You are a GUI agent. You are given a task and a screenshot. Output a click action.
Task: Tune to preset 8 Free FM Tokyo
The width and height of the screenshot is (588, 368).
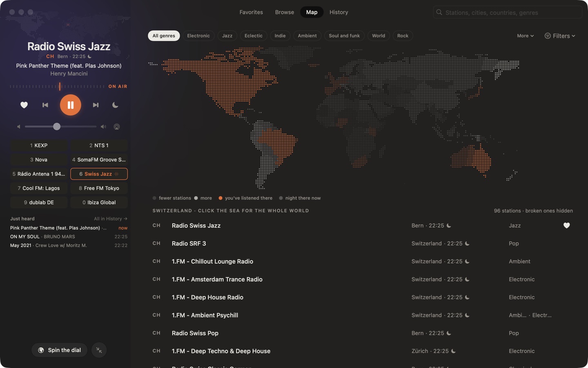pos(99,188)
